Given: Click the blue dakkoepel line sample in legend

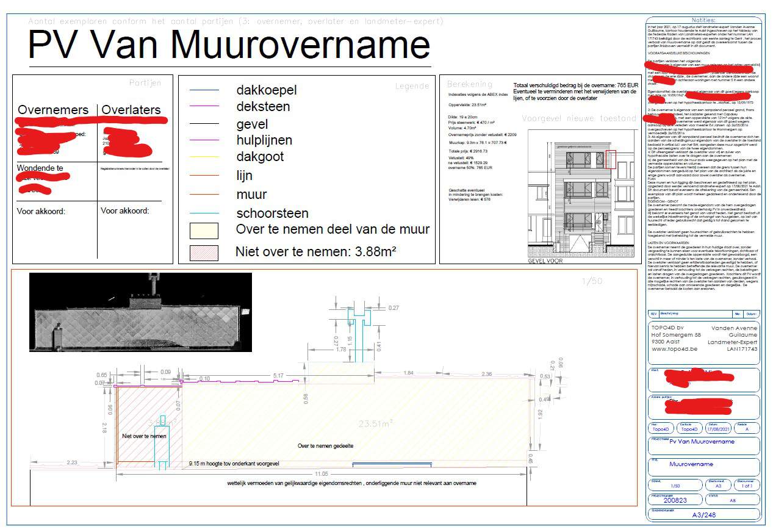Looking at the screenshot, I should pyautogui.click(x=204, y=91).
